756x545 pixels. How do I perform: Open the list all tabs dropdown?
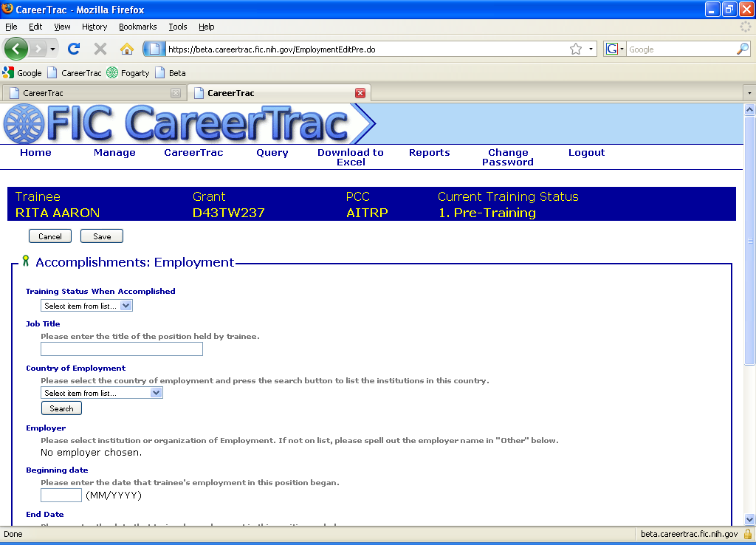tap(749, 92)
